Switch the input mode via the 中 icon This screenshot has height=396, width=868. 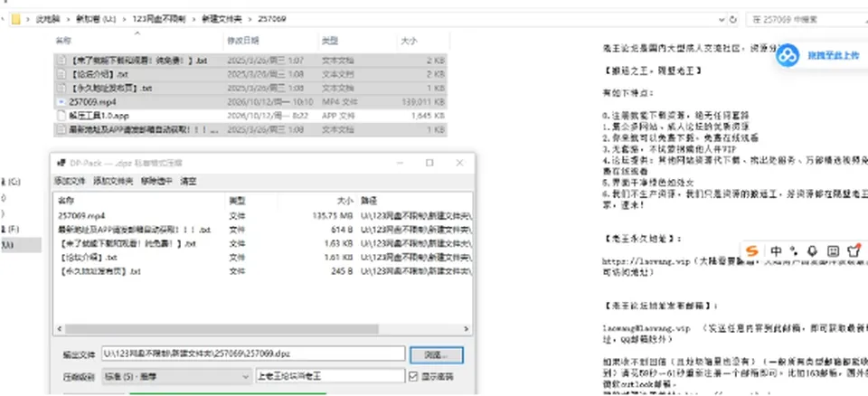(776, 251)
